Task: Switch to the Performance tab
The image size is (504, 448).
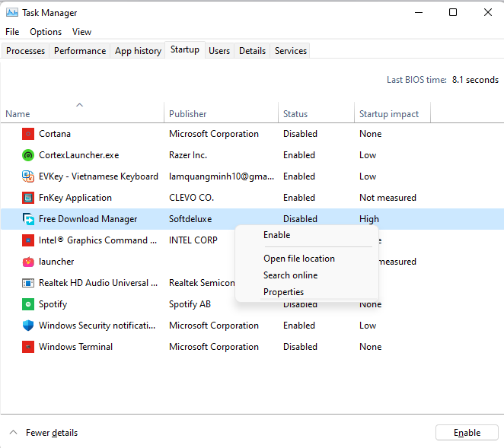Action: tap(80, 51)
